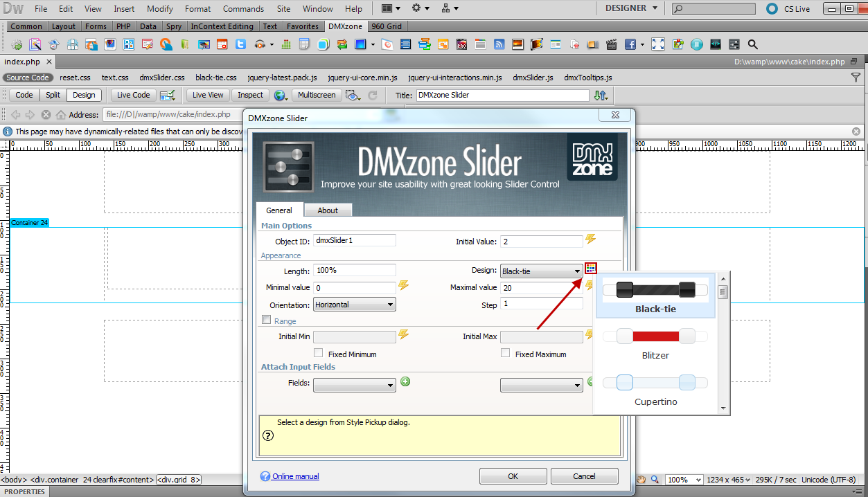The width and height of the screenshot is (868, 497).
Task: Choose the Black-tie slider design
Action: 655,297
